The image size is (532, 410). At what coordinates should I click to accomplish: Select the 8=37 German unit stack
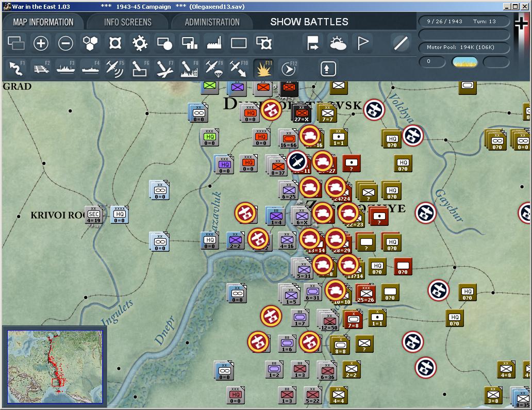pyautogui.click(x=277, y=166)
